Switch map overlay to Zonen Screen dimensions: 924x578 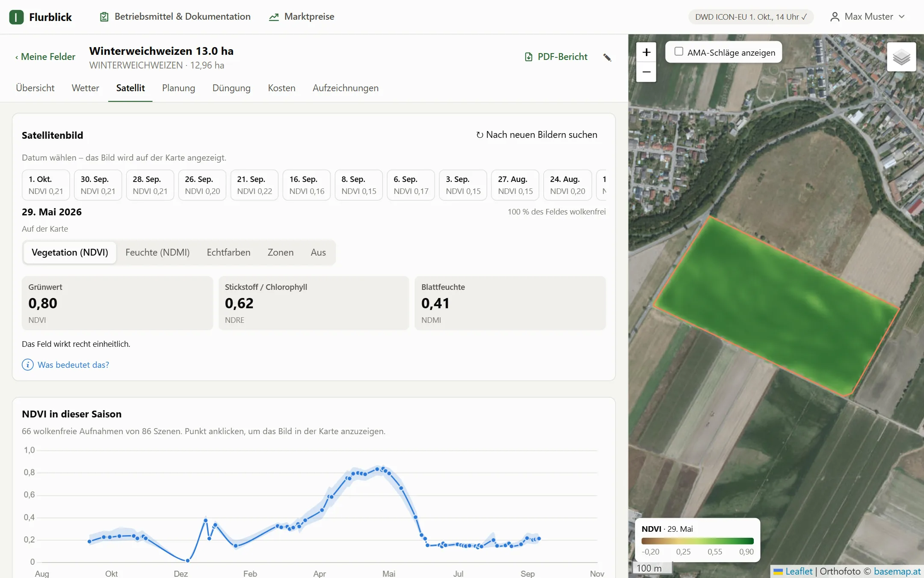pyautogui.click(x=281, y=252)
